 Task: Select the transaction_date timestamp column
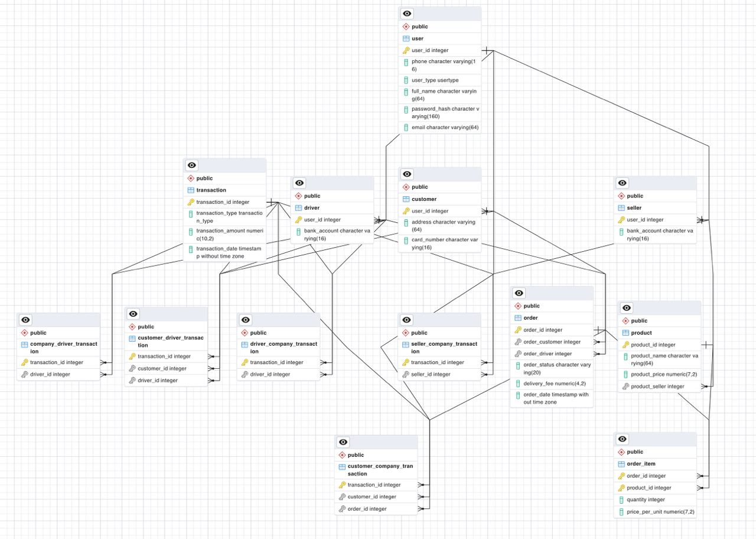click(224, 252)
